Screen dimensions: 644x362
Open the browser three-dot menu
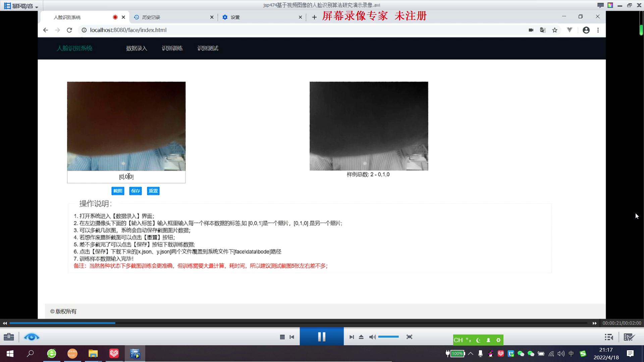(598, 30)
